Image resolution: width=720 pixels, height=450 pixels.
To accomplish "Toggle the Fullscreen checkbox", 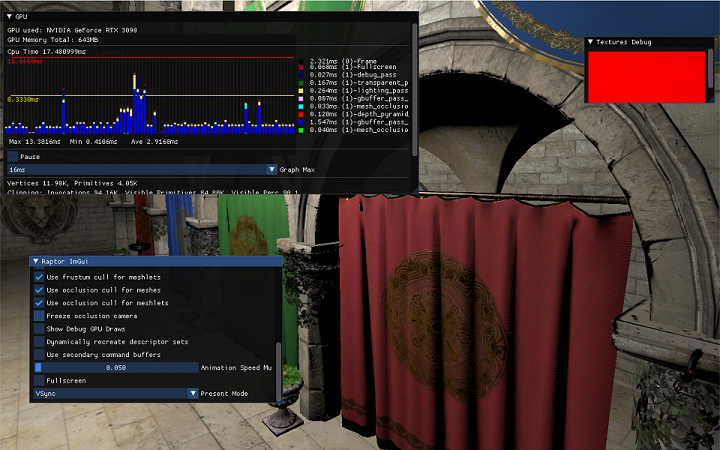I will [39, 381].
